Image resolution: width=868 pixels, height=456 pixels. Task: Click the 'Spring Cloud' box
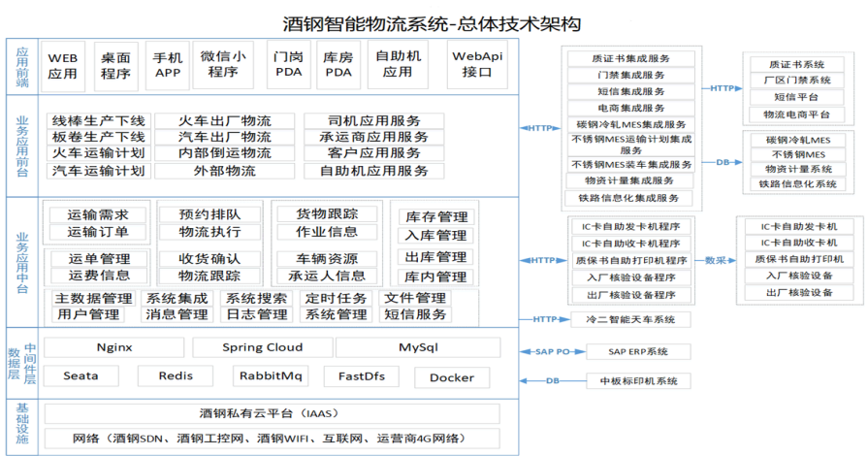(x=263, y=347)
